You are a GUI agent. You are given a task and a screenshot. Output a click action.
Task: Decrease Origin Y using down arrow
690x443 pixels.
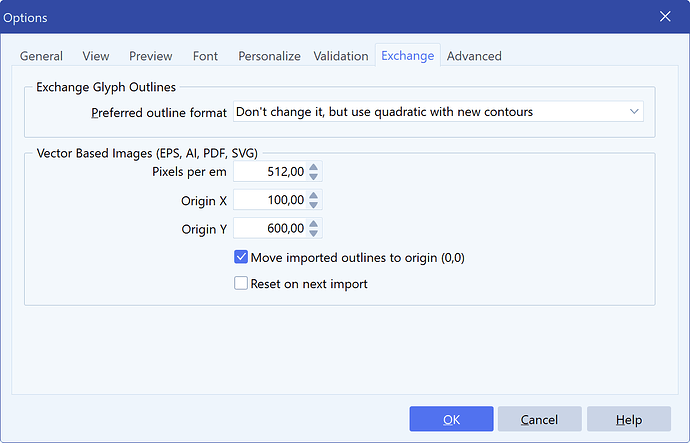tap(313, 233)
